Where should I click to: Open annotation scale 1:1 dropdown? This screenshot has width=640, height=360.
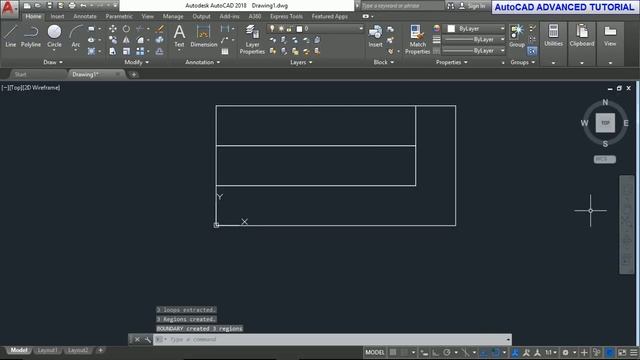(551, 352)
